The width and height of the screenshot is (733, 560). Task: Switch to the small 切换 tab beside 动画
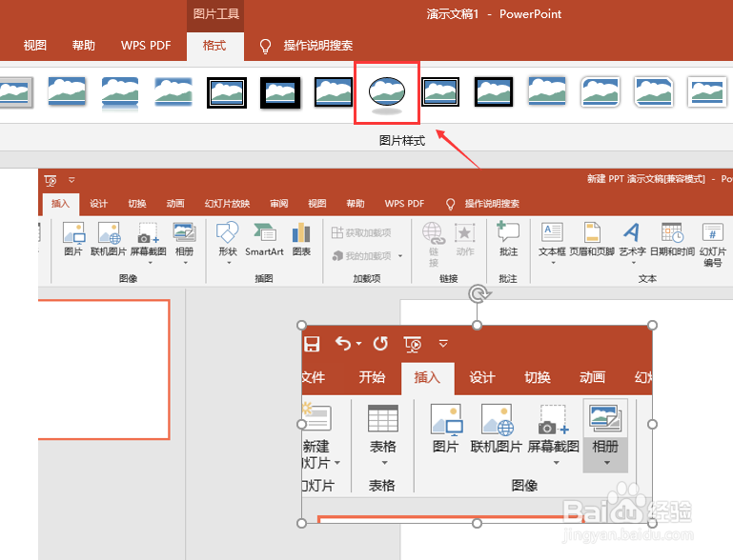tap(137, 204)
